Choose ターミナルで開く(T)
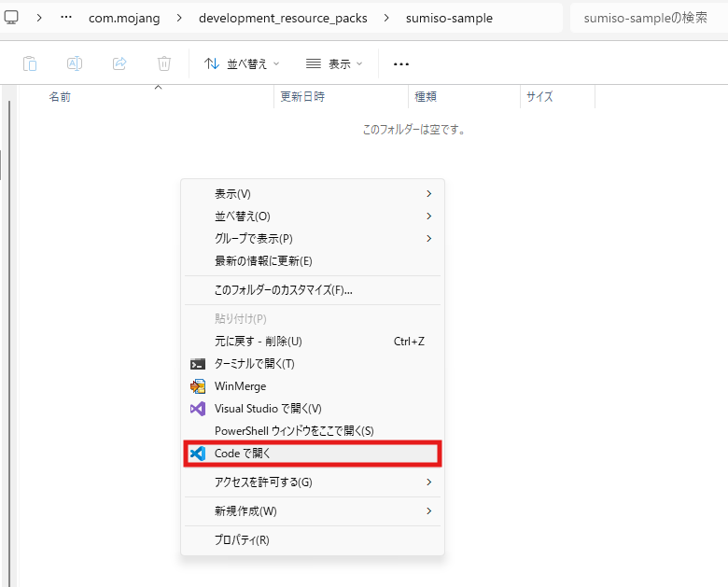 point(313,364)
